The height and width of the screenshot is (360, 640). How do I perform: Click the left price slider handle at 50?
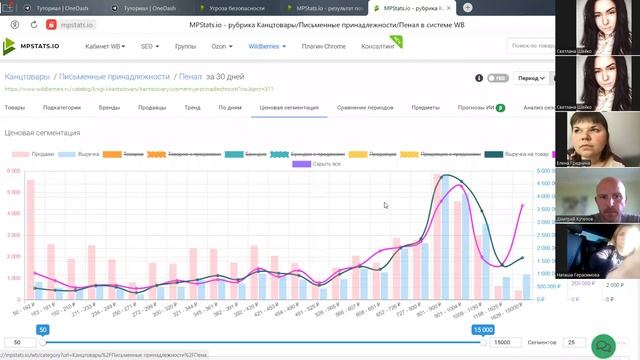pos(43,342)
